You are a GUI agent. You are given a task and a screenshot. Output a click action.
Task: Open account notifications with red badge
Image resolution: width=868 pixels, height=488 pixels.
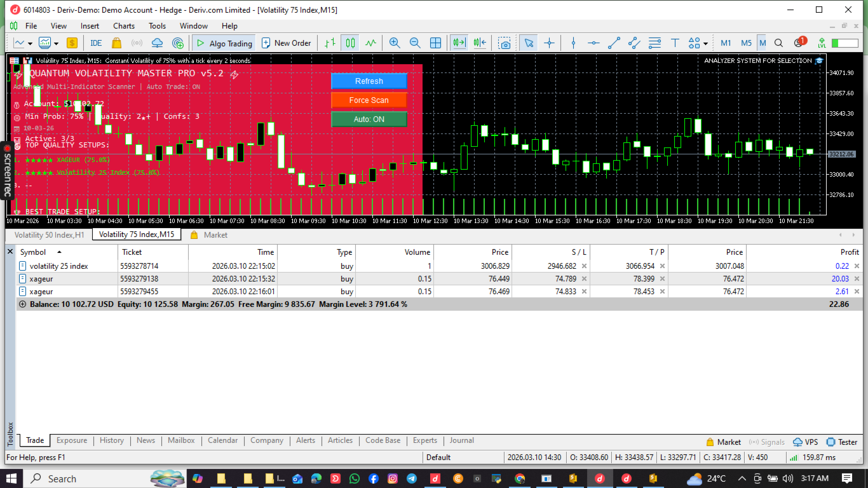(x=799, y=43)
